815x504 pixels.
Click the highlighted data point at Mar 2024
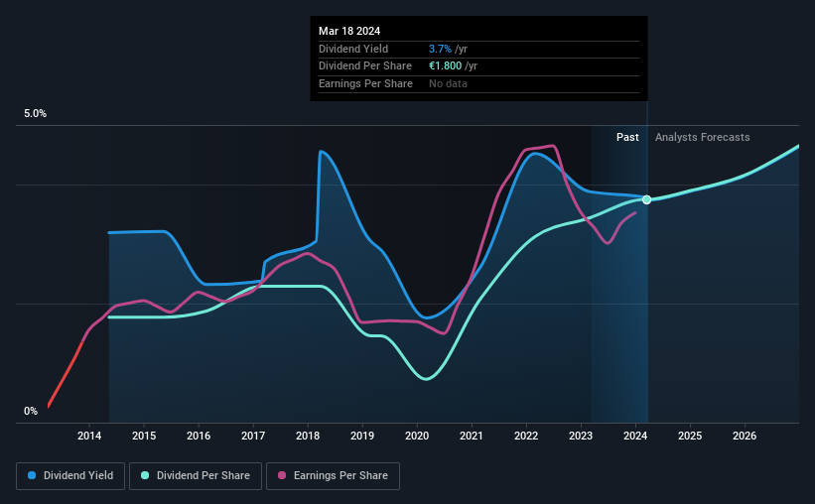click(x=646, y=199)
